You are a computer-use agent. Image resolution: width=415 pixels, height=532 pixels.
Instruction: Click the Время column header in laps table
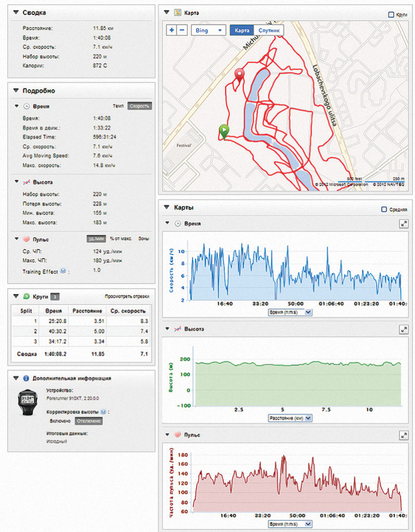tap(54, 311)
